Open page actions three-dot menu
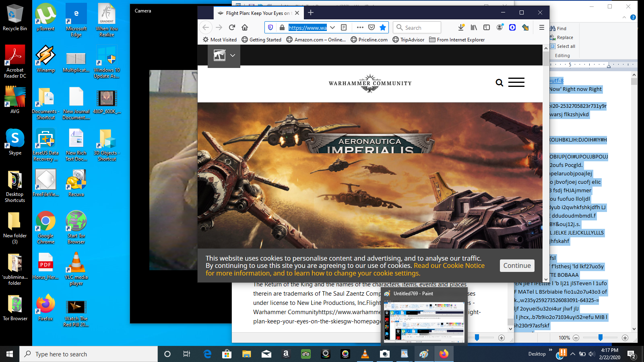The height and width of the screenshot is (362, 644). [x=360, y=27]
